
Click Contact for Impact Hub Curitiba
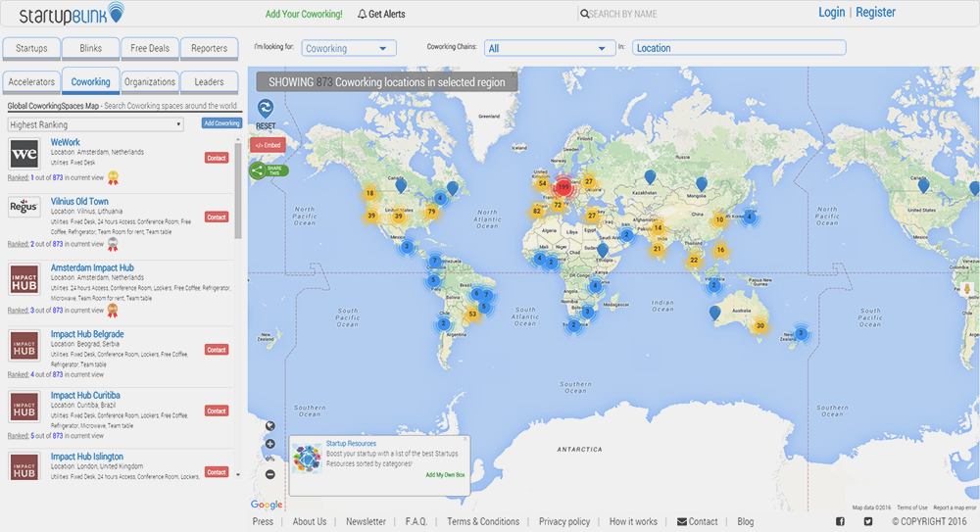pos(217,411)
